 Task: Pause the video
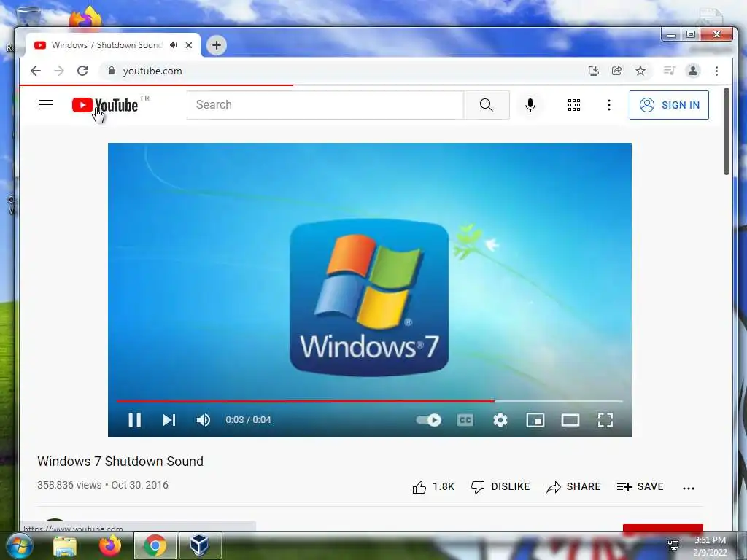(135, 420)
